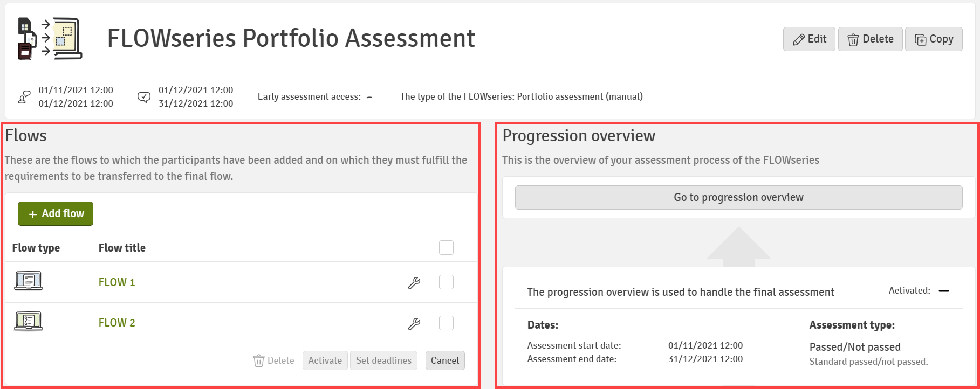This screenshot has height=389, width=980.
Task: Click the assessment period speech-bubble icon
Action: 144,97
